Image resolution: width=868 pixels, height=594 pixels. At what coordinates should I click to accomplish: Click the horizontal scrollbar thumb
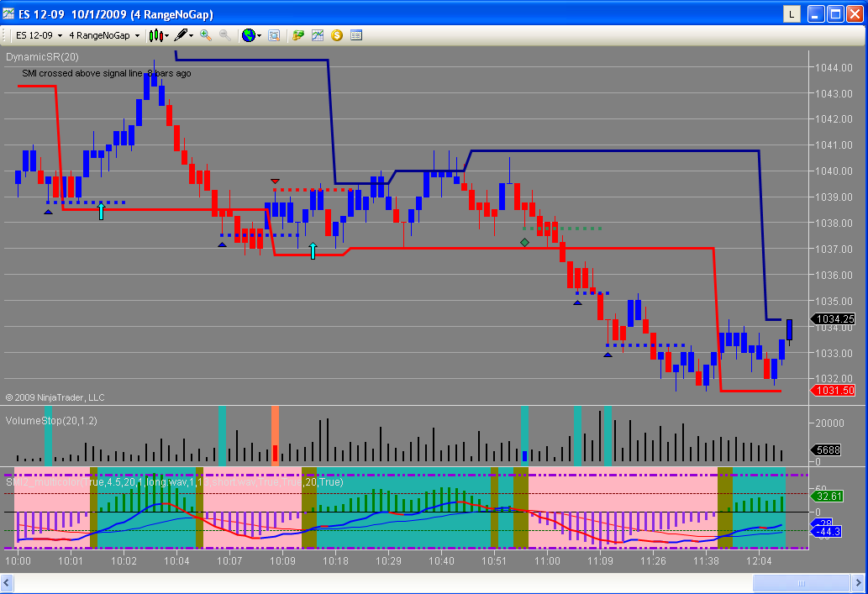801,582
